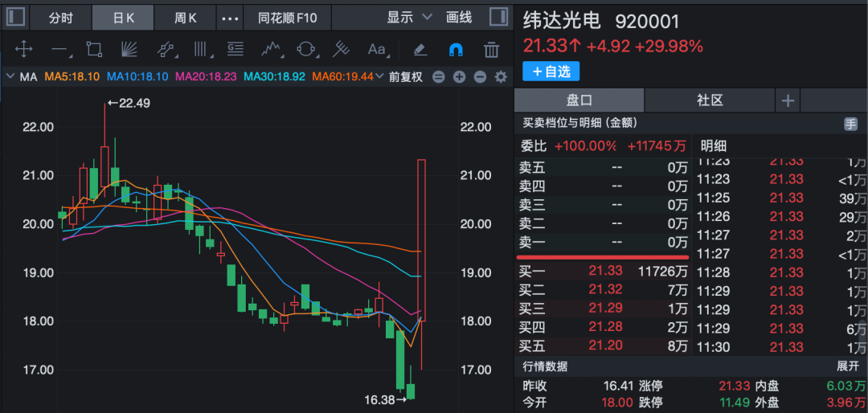This screenshot has height=413, width=868.
Task: Toggle the blue magnet snap tool
Action: pyautogui.click(x=456, y=50)
